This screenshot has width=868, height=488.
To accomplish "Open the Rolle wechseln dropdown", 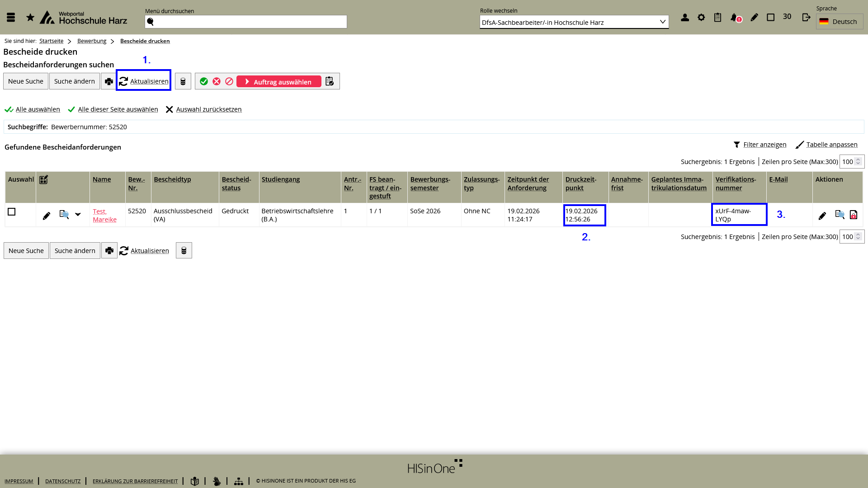I will tap(574, 22).
